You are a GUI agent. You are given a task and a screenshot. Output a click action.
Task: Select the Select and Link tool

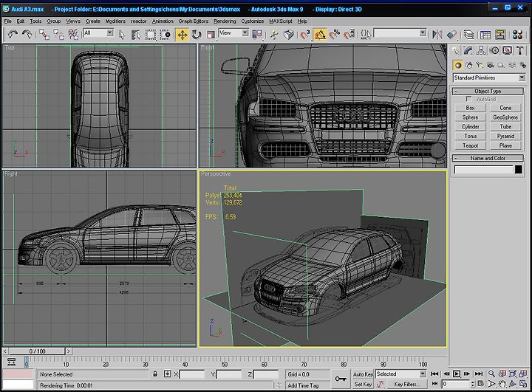point(44,34)
